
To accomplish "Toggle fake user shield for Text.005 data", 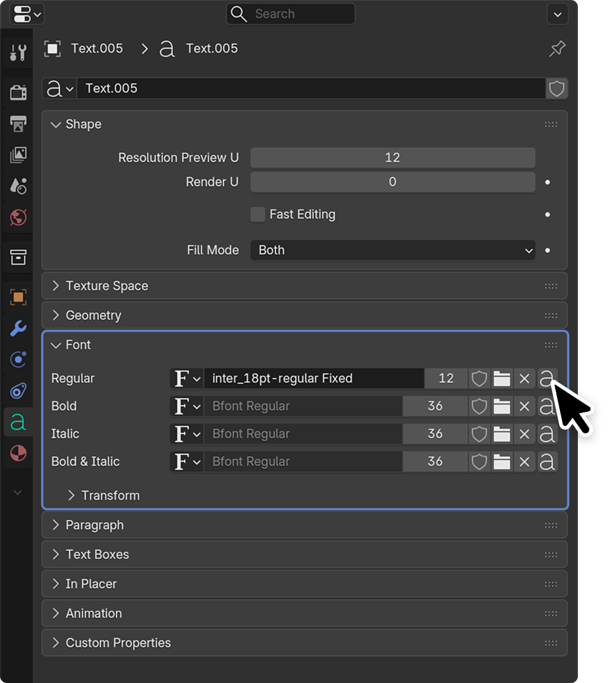I will (556, 89).
